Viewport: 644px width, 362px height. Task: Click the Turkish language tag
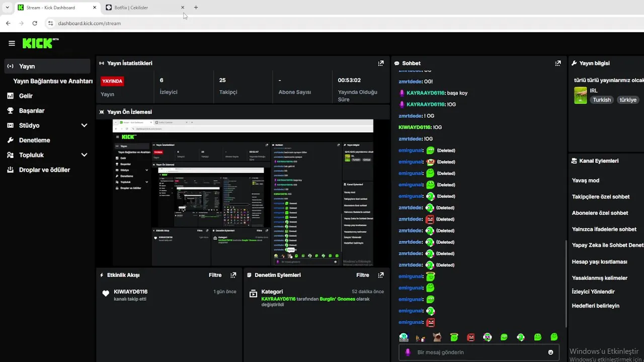click(x=601, y=100)
